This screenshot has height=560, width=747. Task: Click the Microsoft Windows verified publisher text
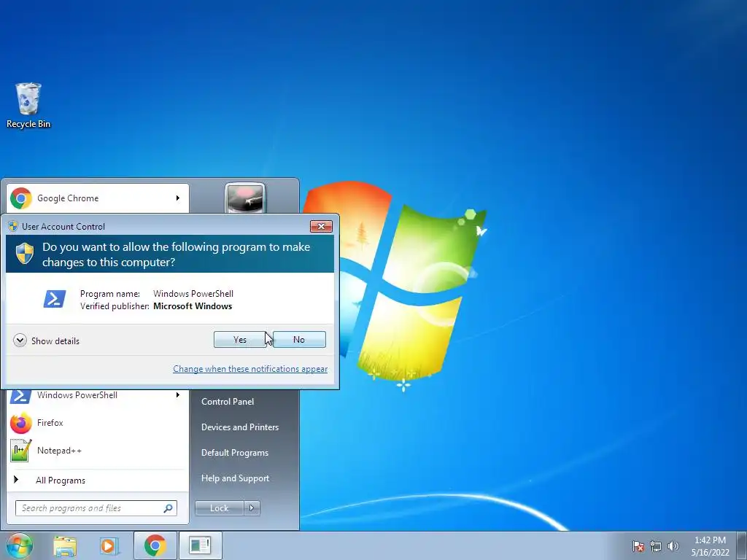193,306
